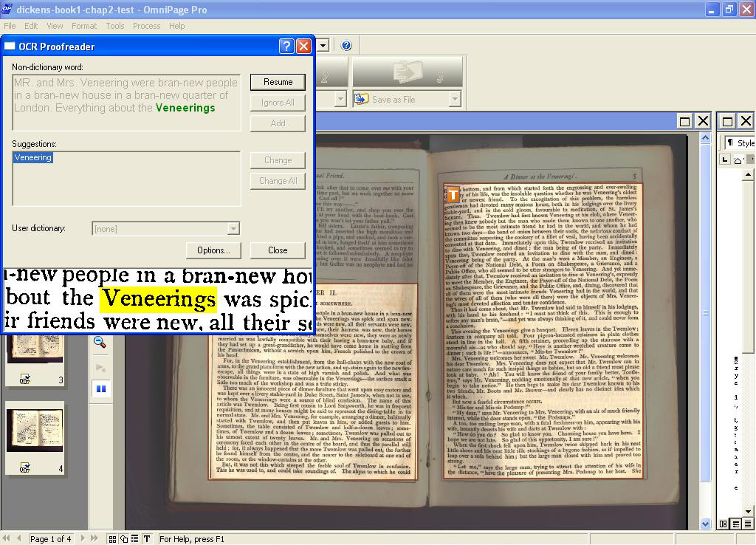Screen dimensions: 756x545
Task: Click the Close button in OCR Proofreader
Action: coord(278,250)
